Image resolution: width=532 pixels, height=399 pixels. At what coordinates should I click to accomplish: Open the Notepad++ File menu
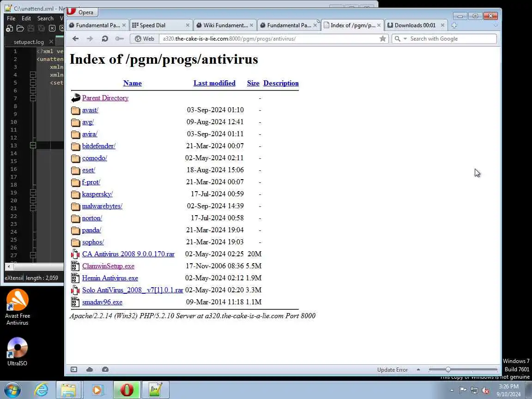coord(11,18)
